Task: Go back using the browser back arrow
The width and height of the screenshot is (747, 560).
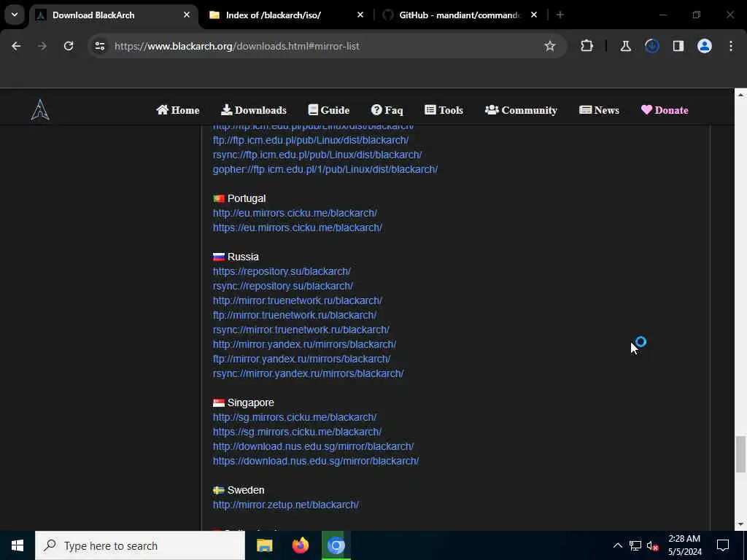Action: click(16, 46)
